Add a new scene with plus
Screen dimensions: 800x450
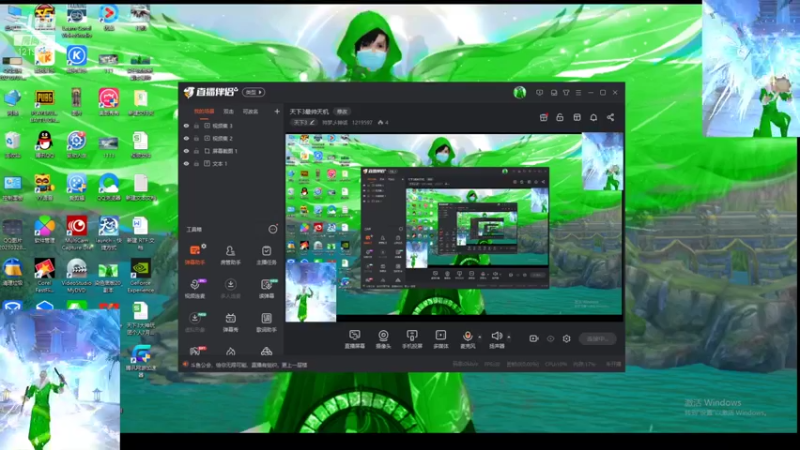[x=277, y=111]
